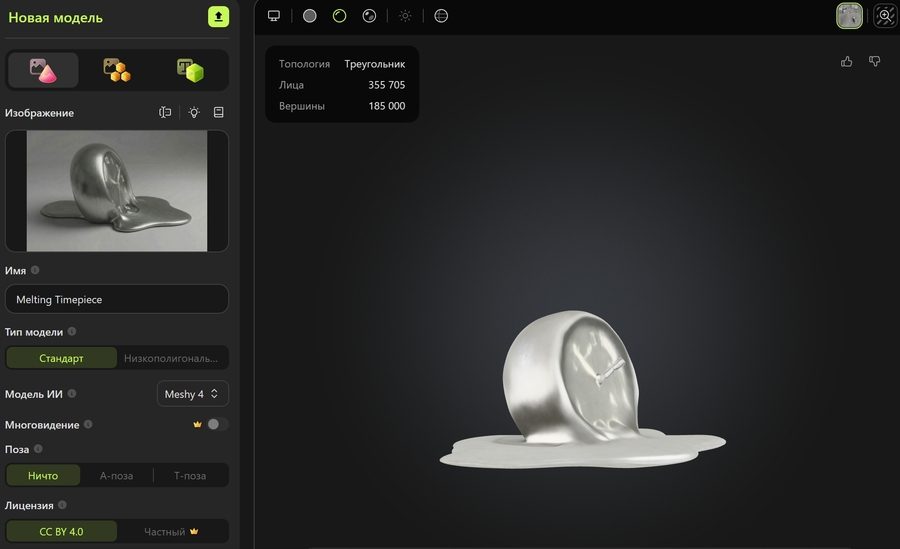Click the Новая модель heading
Screen dimensions: 900x549
click(55, 18)
